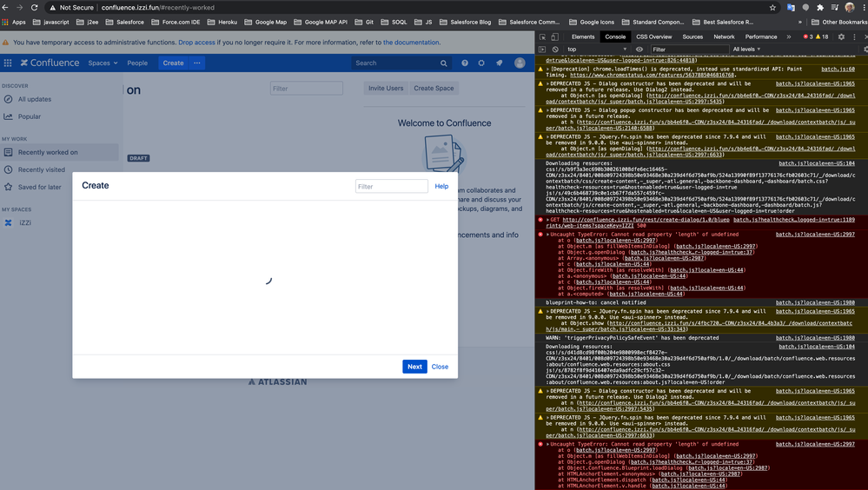Open the Confluence app switcher grid icon
Image resolution: width=868 pixels, height=490 pixels.
[8, 63]
